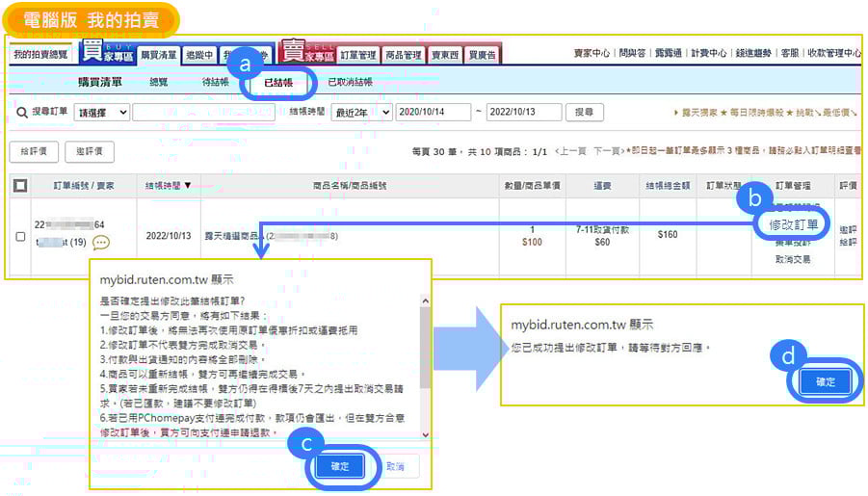Switch to the 已結帳 tab
Screen dimensions: 868x496
(x=278, y=83)
